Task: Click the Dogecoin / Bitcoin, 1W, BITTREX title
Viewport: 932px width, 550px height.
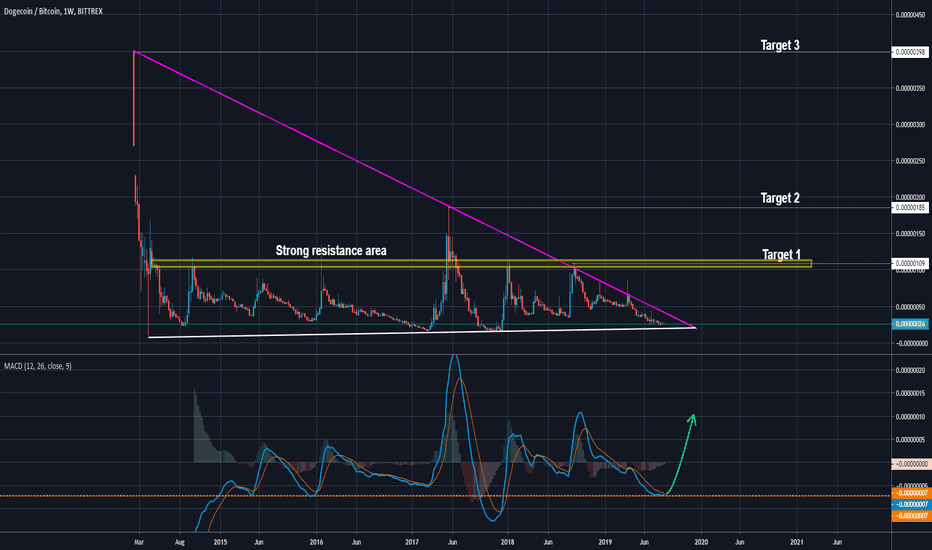Action: (x=53, y=11)
